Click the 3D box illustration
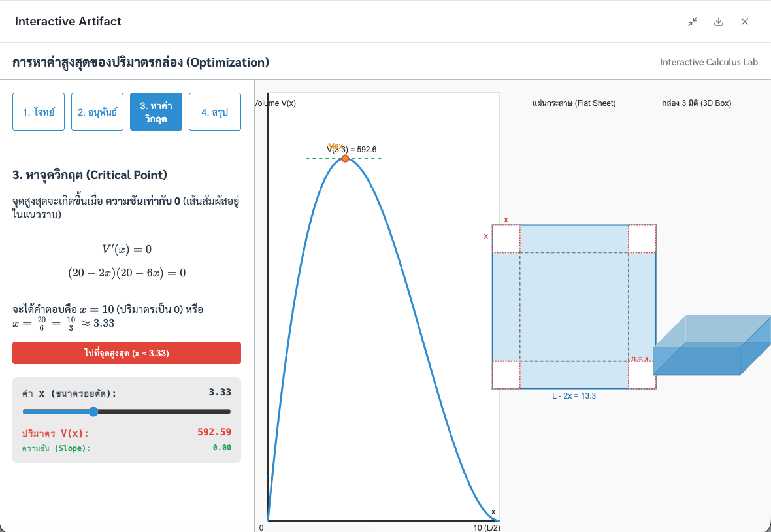Screen dimensions: 771x532 click(x=711, y=346)
